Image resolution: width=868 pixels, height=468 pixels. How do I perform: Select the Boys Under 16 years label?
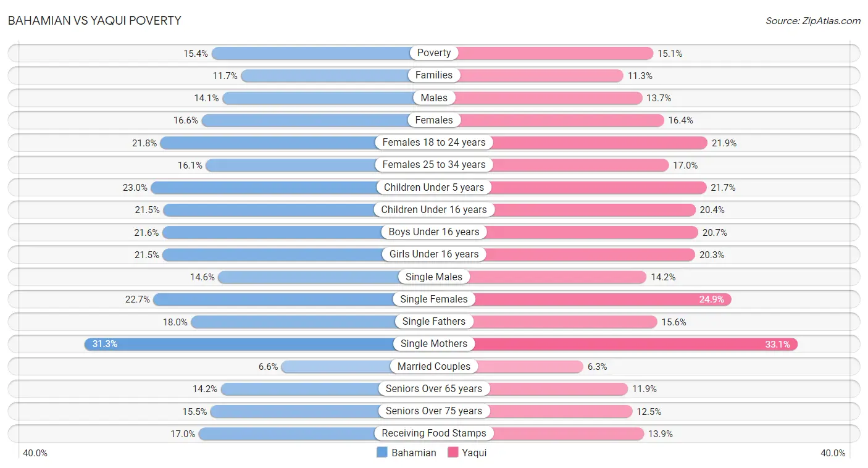pyautogui.click(x=434, y=232)
